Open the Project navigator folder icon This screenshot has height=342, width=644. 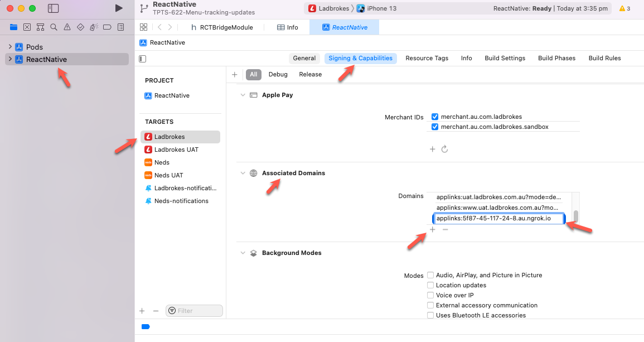point(13,27)
